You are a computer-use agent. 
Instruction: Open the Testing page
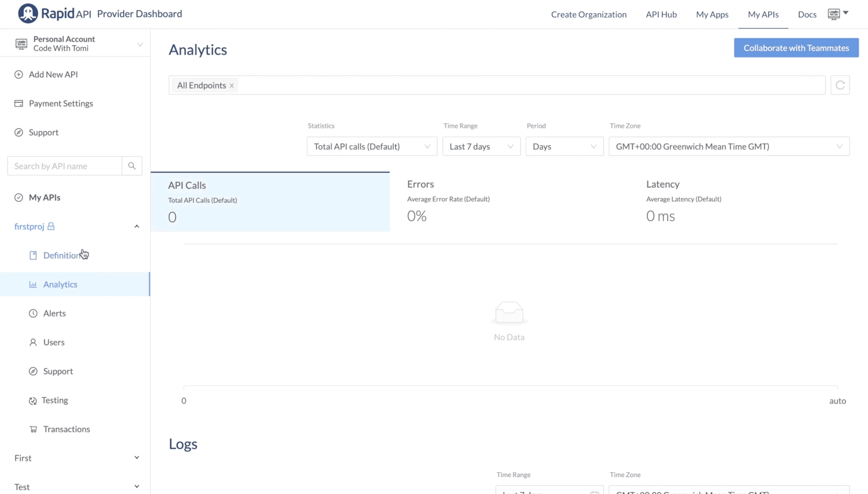point(55,401)
